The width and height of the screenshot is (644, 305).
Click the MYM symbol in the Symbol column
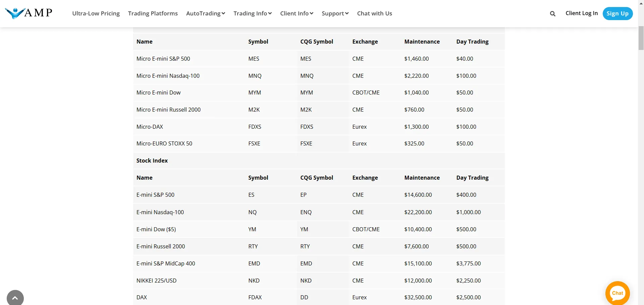(255, 93)
